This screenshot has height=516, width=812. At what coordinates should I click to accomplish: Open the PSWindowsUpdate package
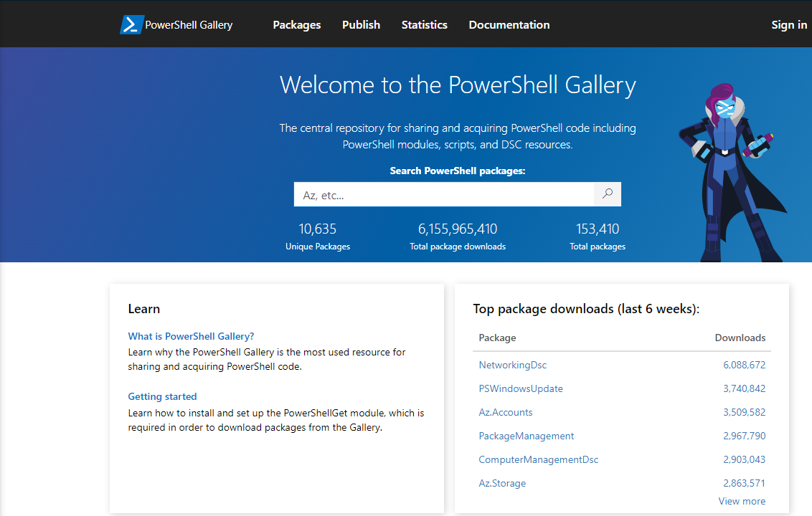point(521,388)
